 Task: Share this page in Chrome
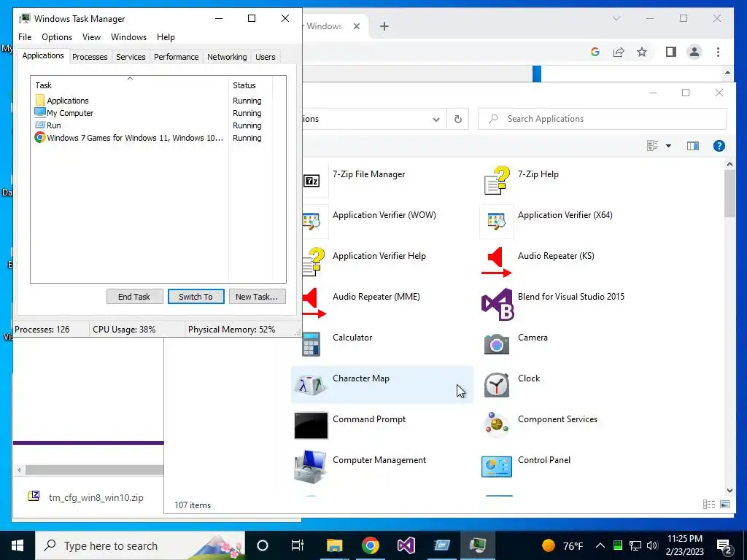tap(619, 52)
